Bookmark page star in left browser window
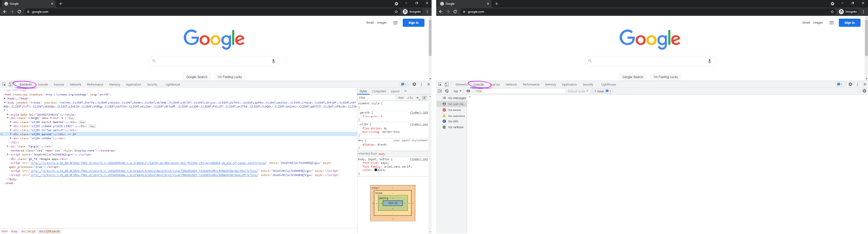This screenshot has height=234, width=868. click(x=396, y=12)
